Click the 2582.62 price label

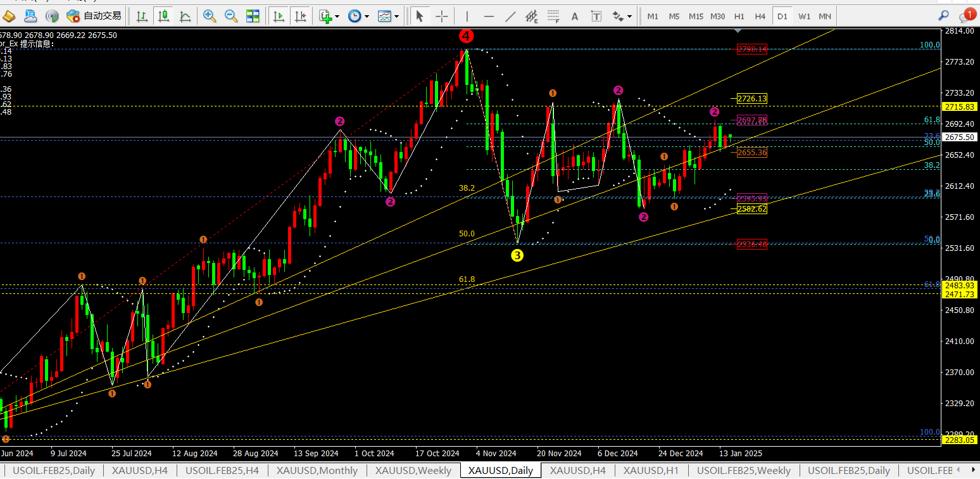coord(752,208)
